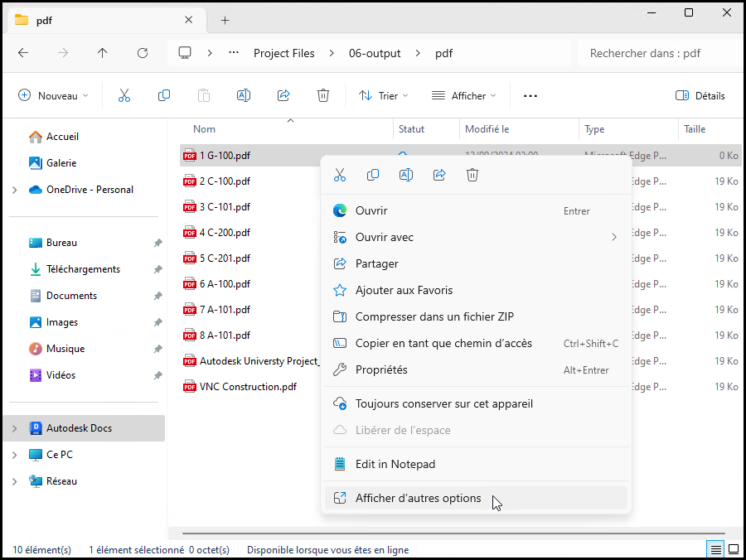The height and width of the screenshot is (560, 746).
Task: Switch to details list view icon
Action: 715,550
